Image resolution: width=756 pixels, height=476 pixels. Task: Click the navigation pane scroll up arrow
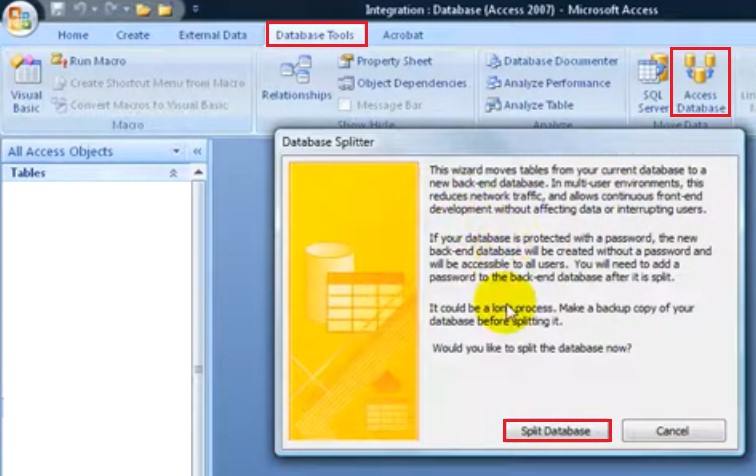(198, 172)
